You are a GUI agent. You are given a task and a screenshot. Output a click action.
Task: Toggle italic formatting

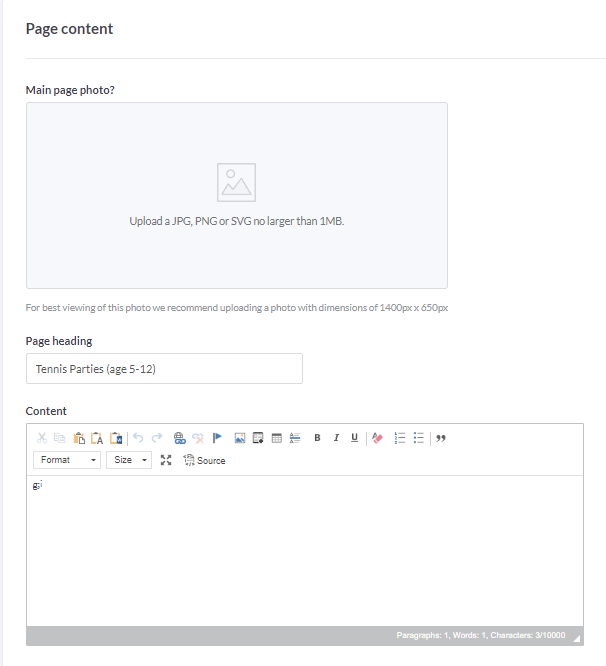tap(336, 438)
